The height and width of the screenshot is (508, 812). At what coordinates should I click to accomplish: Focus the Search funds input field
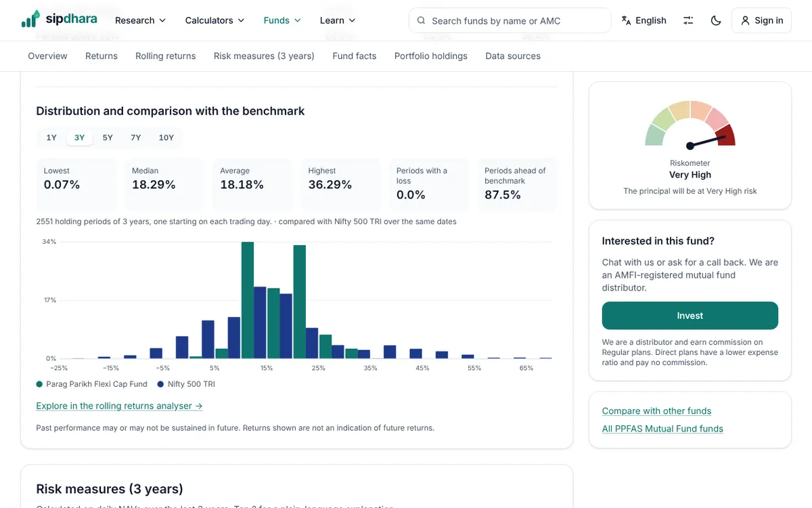coord(510,20)
